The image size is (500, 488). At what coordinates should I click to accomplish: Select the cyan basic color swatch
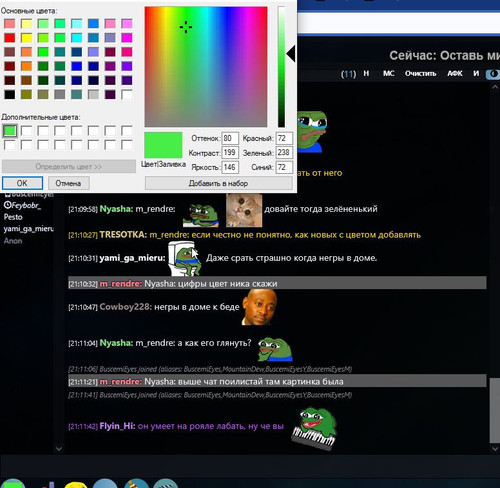77,38
